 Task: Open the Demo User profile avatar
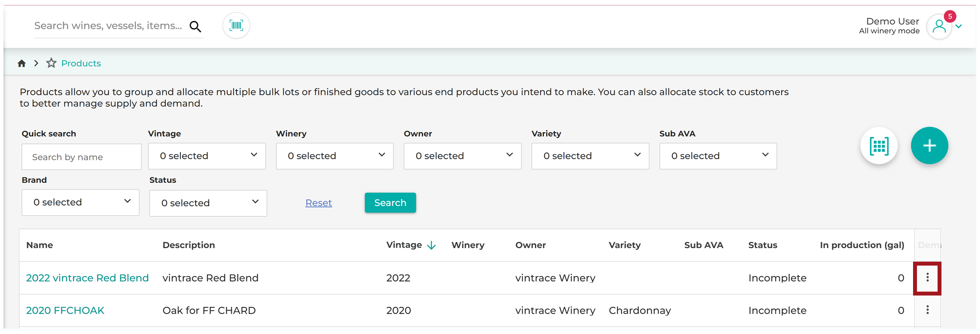coord(939,27)
